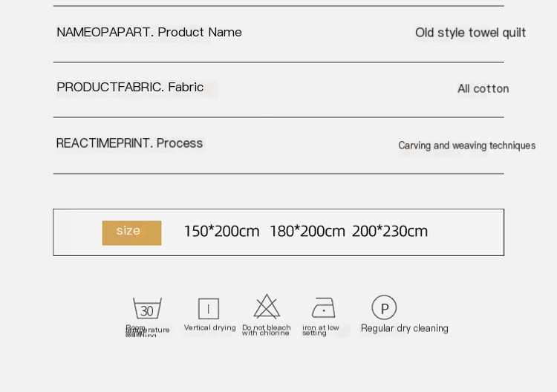Image resolution: width=557 pixels, height=392 pixels.
Task: Click the 'Regular dry cleaning' caption
Action: [405, 328]
